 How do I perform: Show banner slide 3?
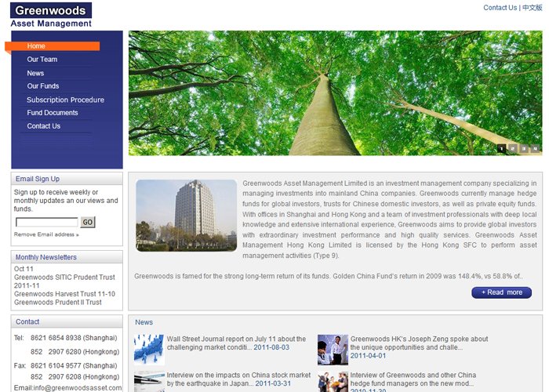coord(524,149)
